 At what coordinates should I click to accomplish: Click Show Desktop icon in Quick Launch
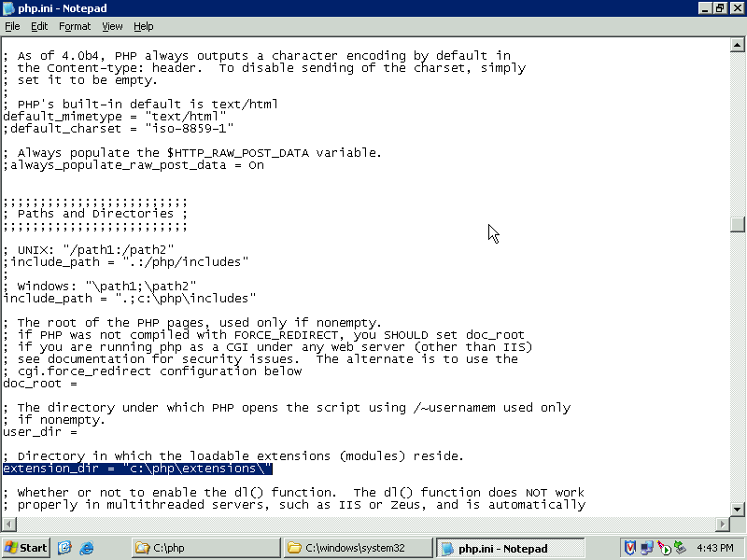click(x=65, y=548)
